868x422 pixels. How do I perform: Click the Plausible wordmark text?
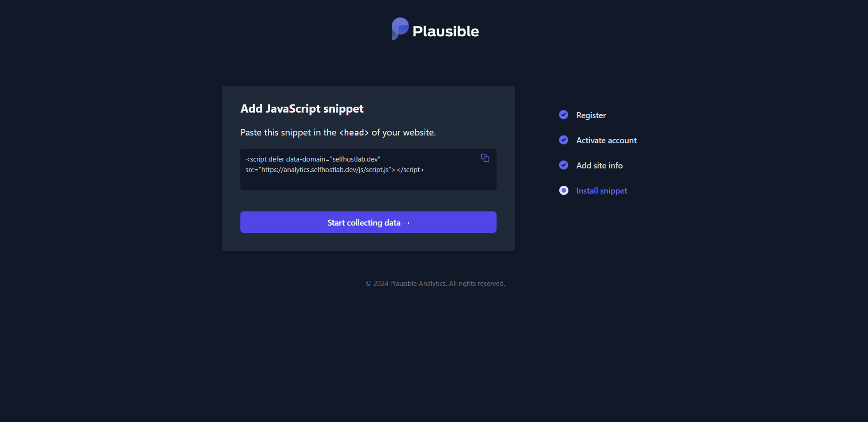(446, 31)
